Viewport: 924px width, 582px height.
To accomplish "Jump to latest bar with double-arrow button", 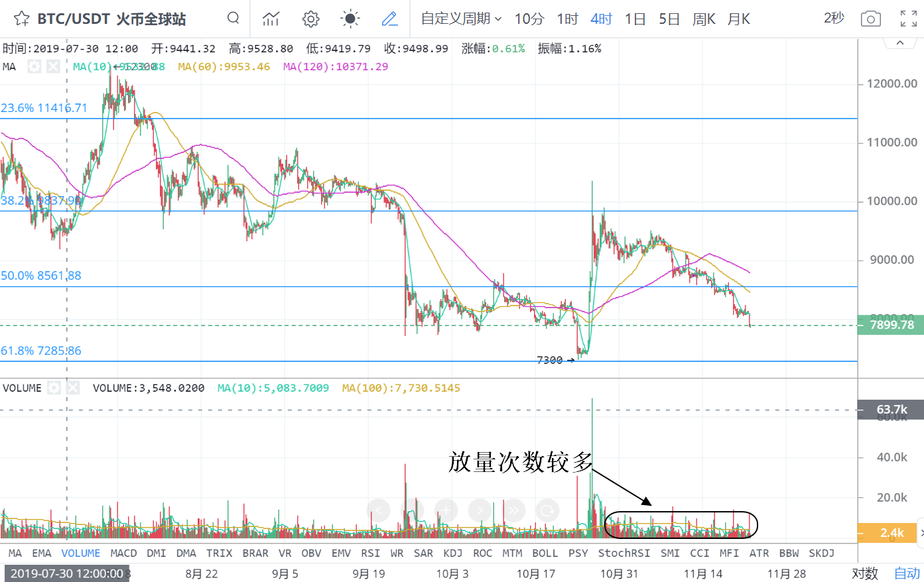I will 514,510.
